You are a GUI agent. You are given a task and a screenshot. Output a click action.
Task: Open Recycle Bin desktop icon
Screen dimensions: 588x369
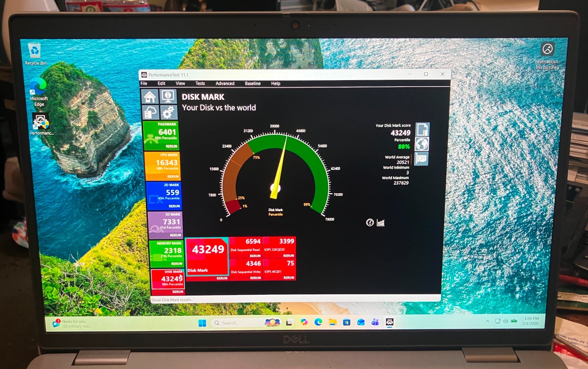(35, 54)
